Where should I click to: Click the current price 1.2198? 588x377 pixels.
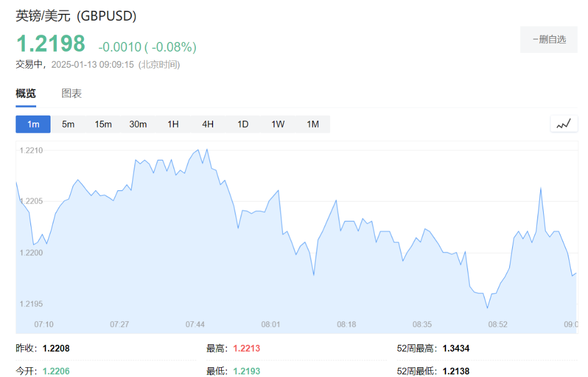(x=51, y=44)
